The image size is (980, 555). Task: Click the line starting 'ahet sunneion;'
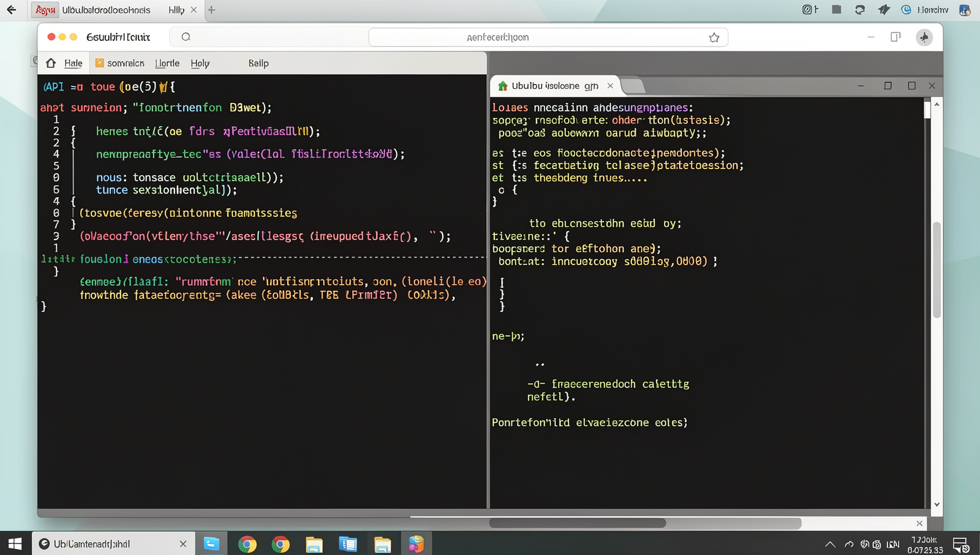click(156, 108)
